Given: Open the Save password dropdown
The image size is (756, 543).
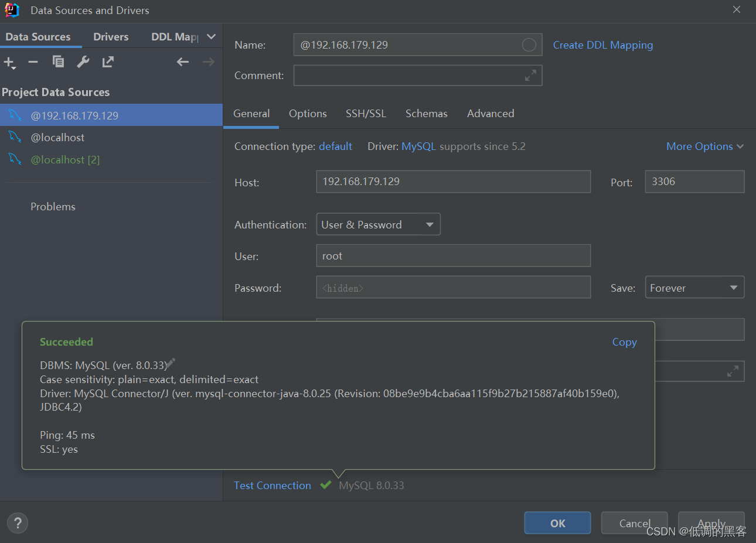Looking at the screenshot, I should (694, 288).
